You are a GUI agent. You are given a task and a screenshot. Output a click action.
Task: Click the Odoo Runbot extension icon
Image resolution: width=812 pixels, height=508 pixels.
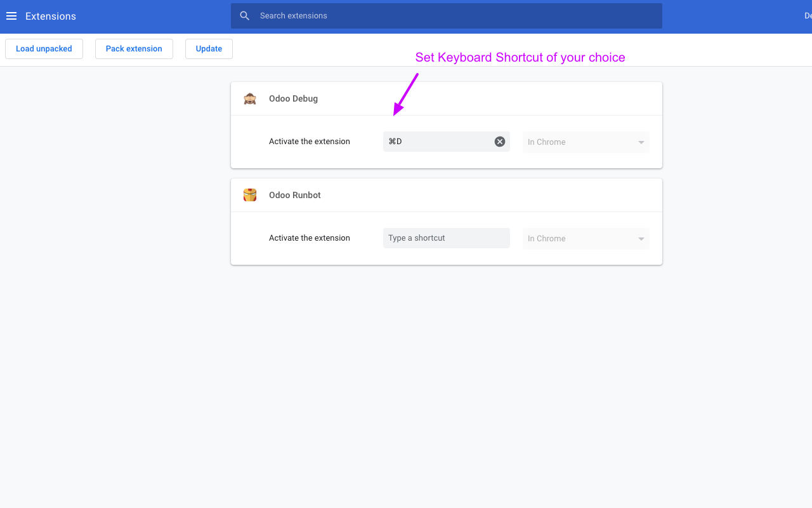250,195
